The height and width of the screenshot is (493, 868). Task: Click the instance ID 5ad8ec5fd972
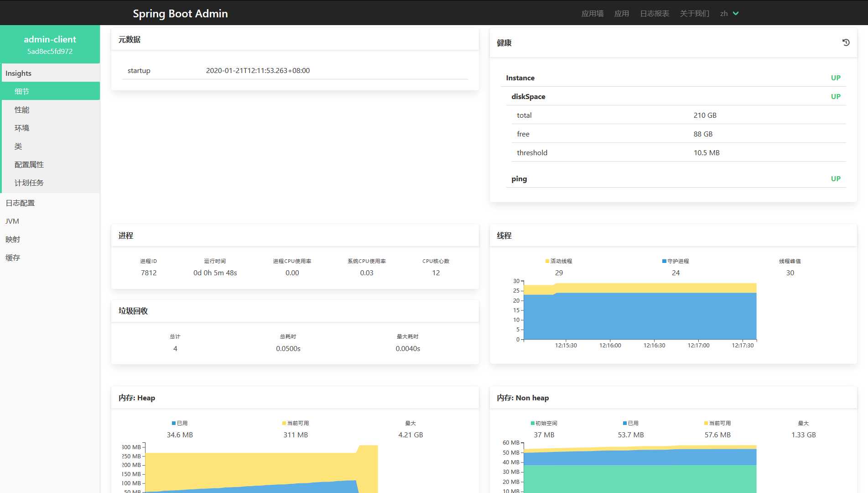click(x=50, y=51)
